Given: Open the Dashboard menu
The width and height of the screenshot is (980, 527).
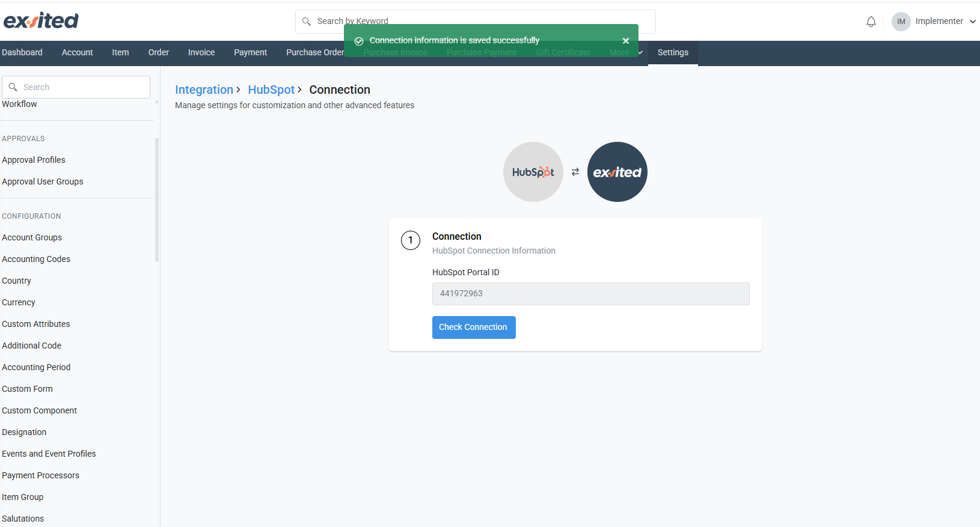Looking at the screenshot, I should (x=22, y=52).
